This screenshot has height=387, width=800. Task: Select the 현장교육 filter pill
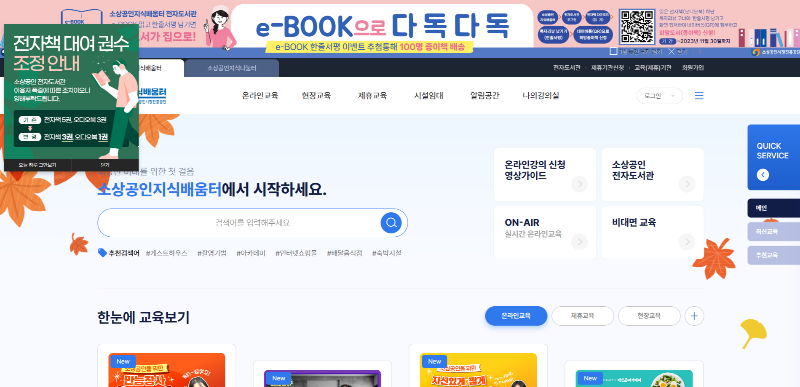pos(649,316)
